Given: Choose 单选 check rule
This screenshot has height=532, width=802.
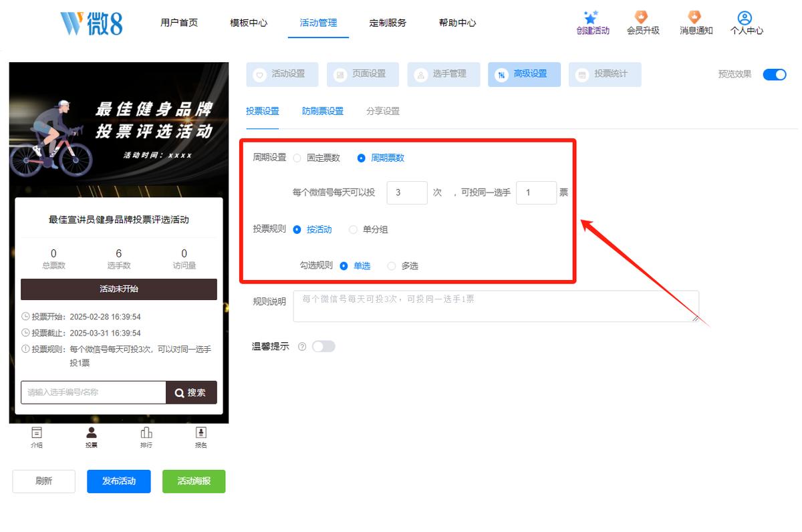Looking at the screenshot, I should [x=355, y=265].
